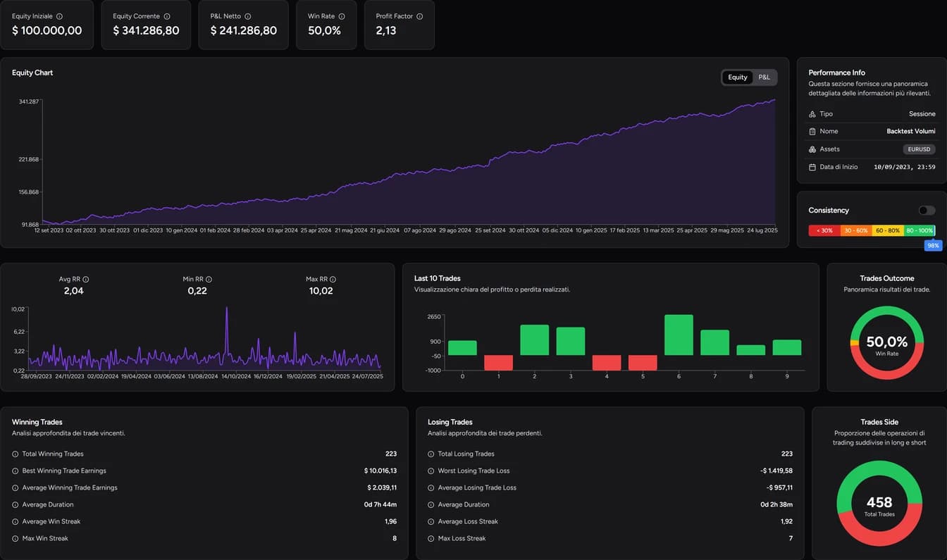Open the P&L Netto info tooltip icon

[x=247, y=16]
